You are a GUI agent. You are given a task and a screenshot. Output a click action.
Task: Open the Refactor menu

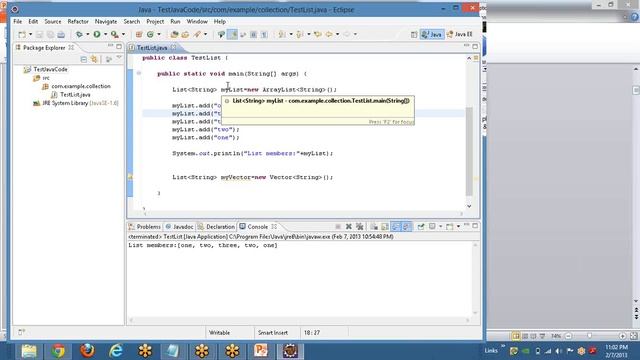(78, 22)
